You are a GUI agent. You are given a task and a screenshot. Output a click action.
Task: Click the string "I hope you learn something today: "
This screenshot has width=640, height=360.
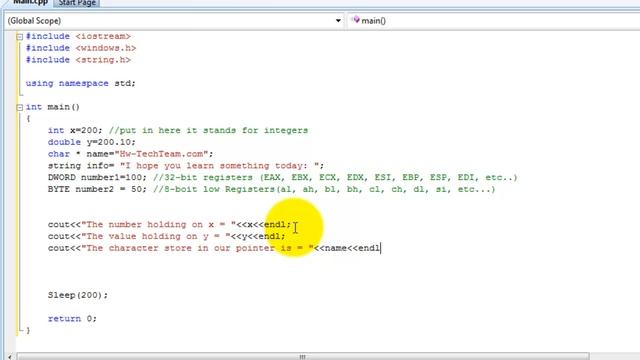(219, 166)
